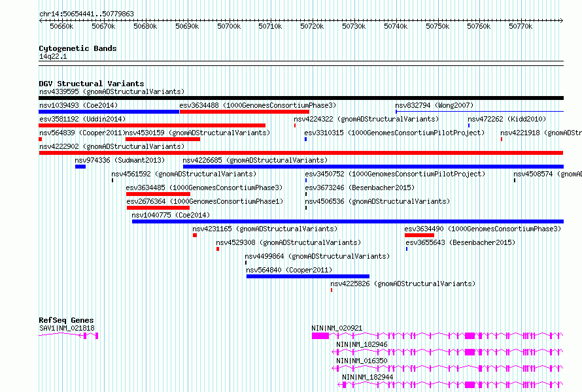
Task: Click the nsv1040775 (Coe2014) blue bar
Action: point(348,221)
